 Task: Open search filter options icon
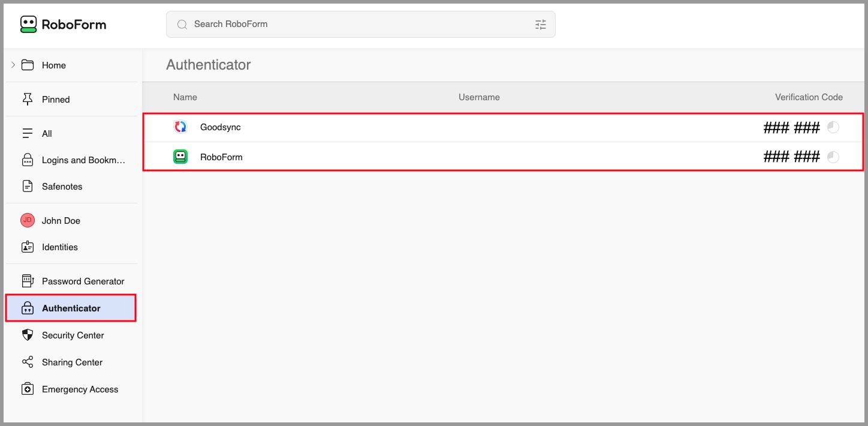[540, 25]
